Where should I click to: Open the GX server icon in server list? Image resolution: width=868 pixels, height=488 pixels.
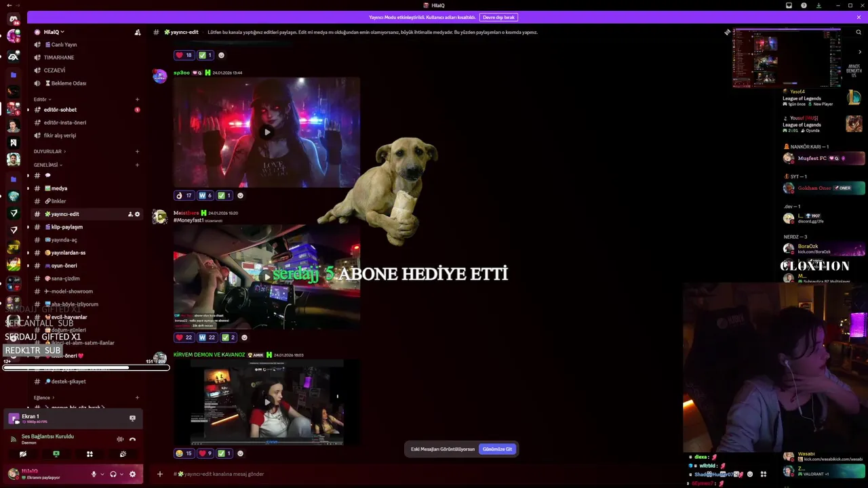click(13, 56)
